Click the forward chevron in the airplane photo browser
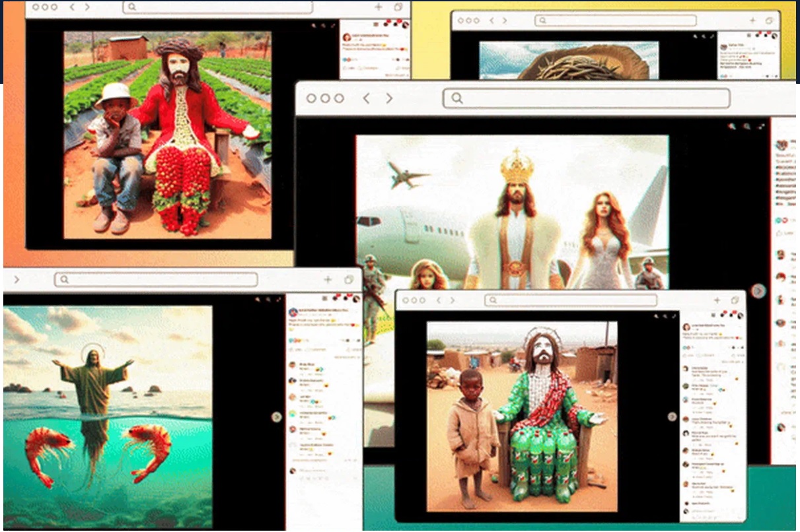This screenshot has height=532, width=800. click(389, 98)
